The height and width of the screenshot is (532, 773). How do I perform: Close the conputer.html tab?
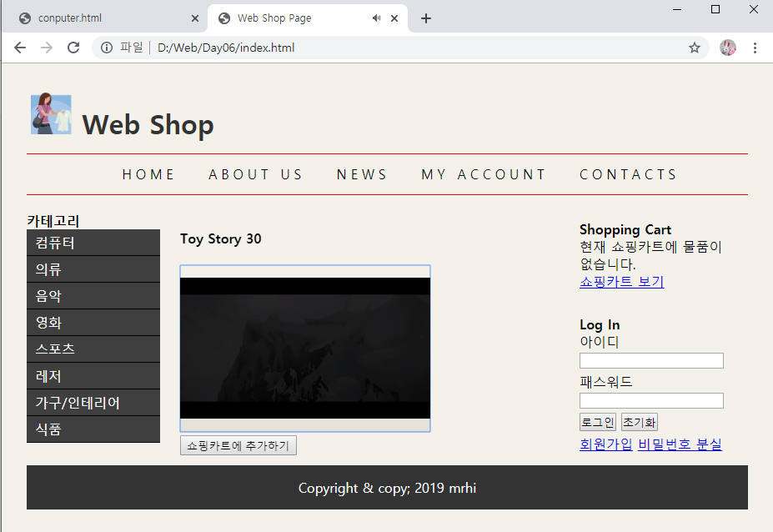click(195, 18)
